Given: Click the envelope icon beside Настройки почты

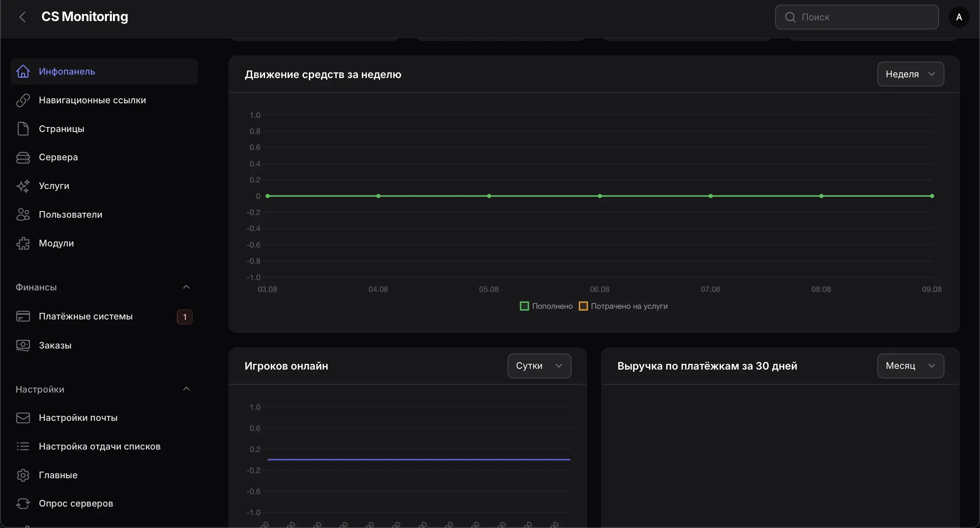Looking at the screenshot, I should pos(23,418).
